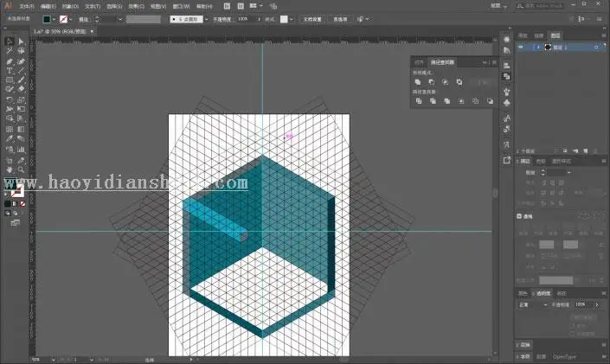Click Merge pathfinder icon

click(447, 101)
